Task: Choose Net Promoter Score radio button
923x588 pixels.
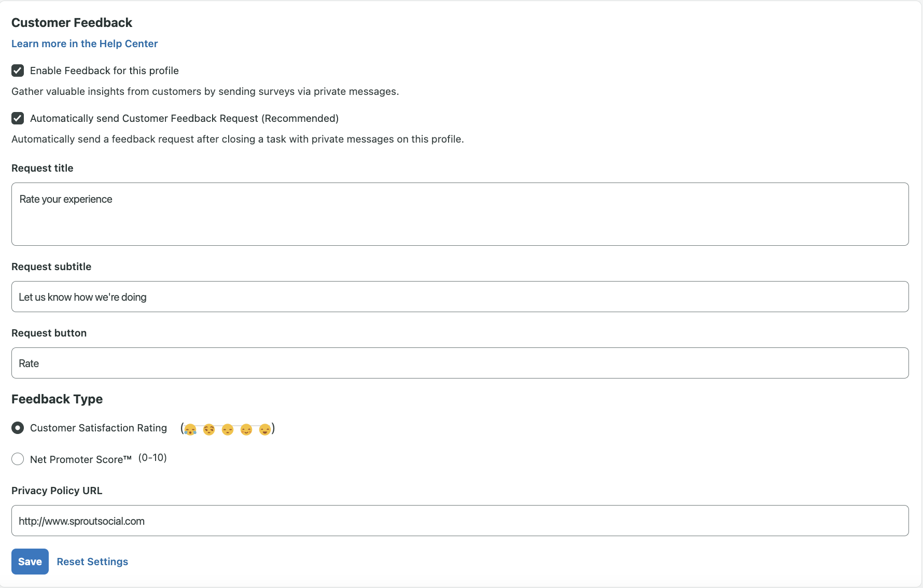Action: pos(18,459)
